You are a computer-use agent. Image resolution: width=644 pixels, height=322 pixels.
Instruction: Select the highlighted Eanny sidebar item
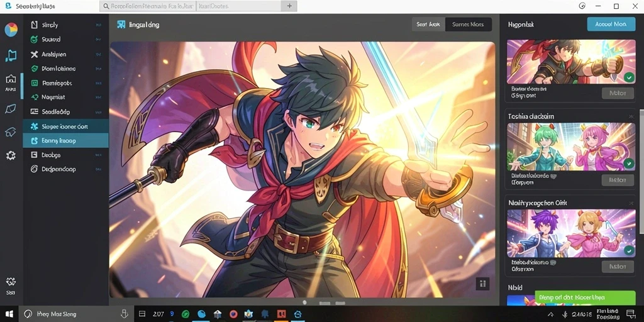coord(65,140)
